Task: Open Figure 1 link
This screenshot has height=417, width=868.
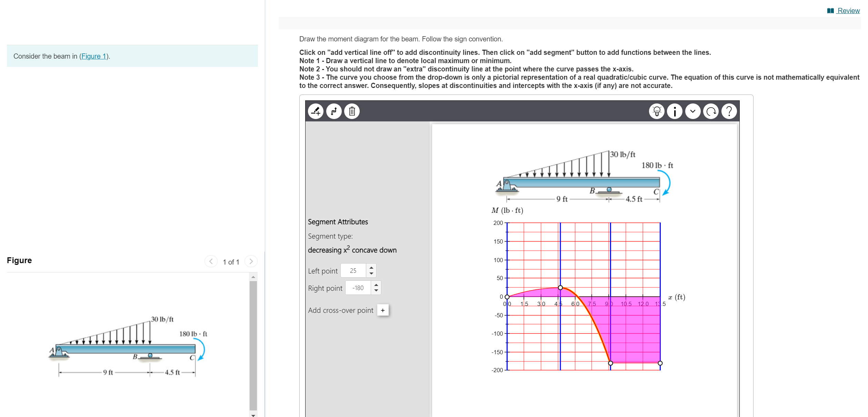Action: [94, 56]
